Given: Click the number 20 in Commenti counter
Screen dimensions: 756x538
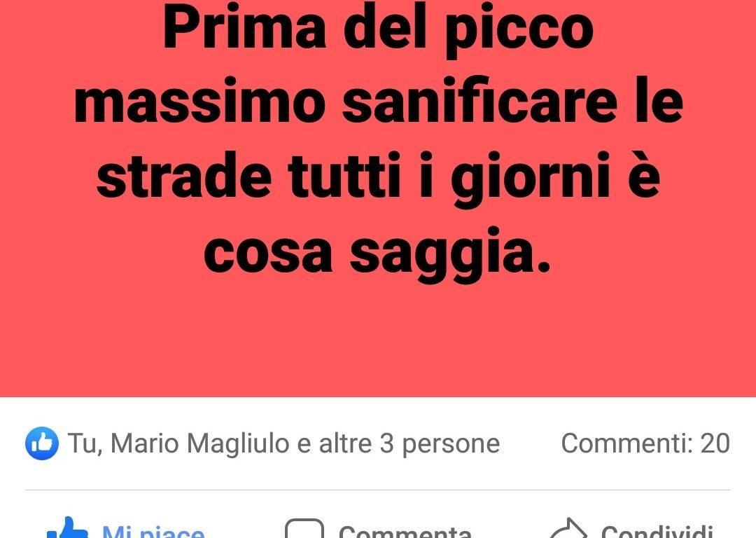Looking at the screenshot, I should [x=715, y=443].
